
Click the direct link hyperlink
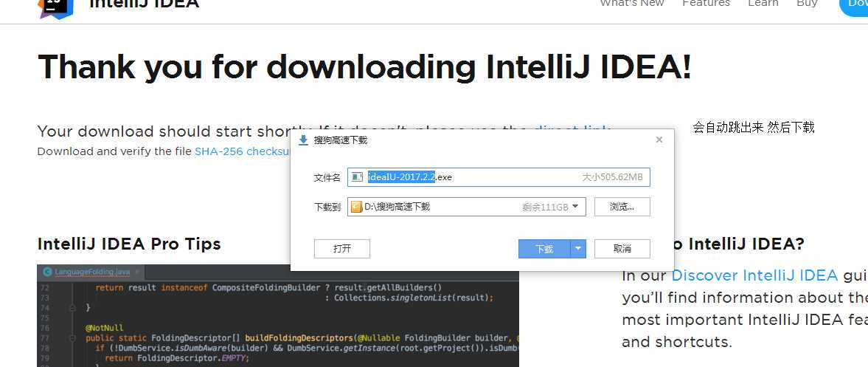(x=572, y=131)
